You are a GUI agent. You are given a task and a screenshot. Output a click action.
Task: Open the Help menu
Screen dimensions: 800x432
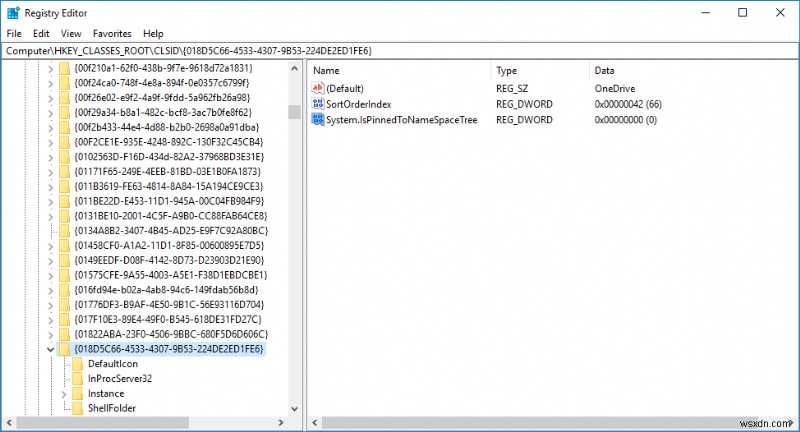tap(153, 34)
